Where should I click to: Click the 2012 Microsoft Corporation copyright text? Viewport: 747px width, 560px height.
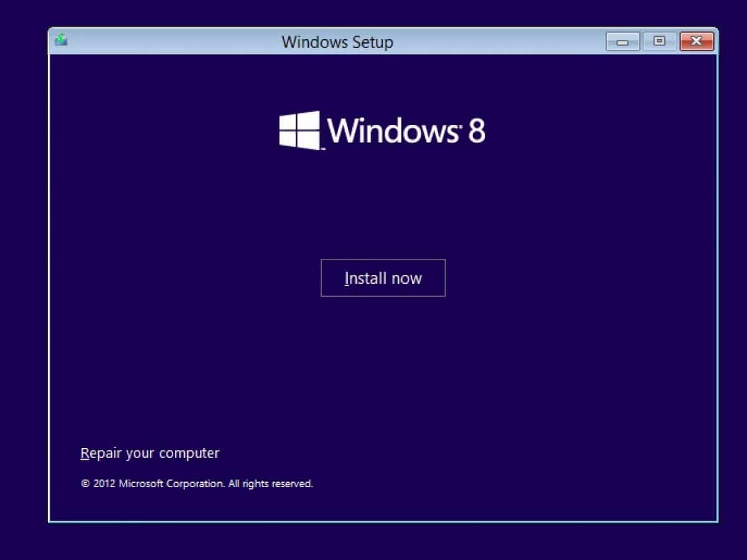click(197, 483)
